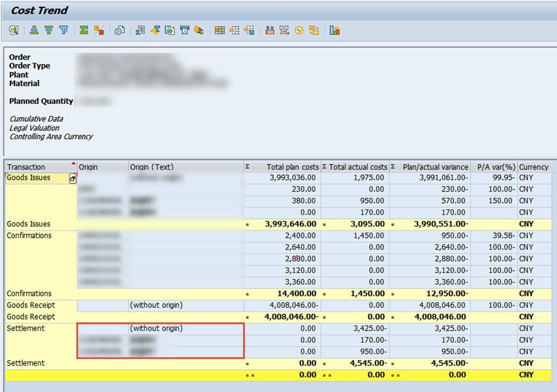Click the word processing export icon
The height and width of the screenshot is (392, 557).
tap(155, 31)
